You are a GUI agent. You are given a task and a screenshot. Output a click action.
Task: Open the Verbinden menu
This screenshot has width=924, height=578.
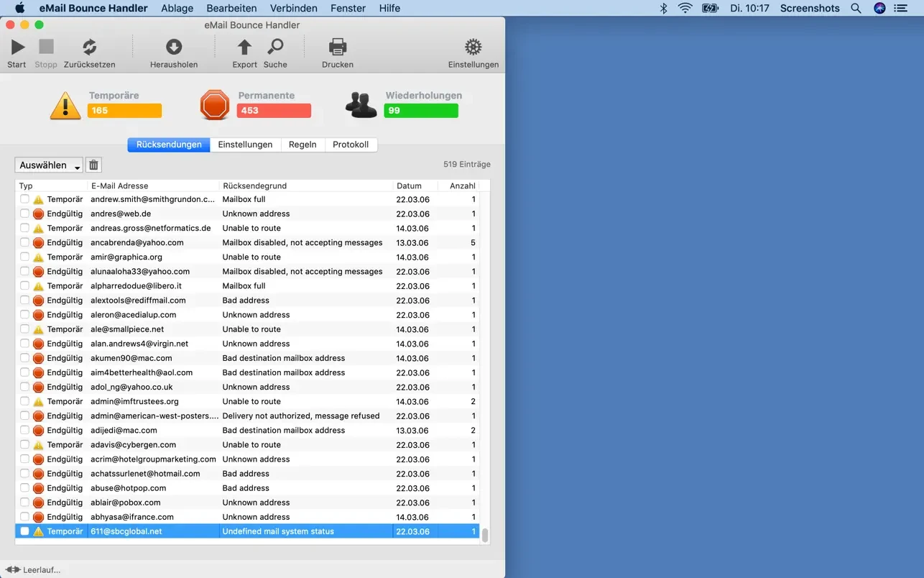point(294,8)
